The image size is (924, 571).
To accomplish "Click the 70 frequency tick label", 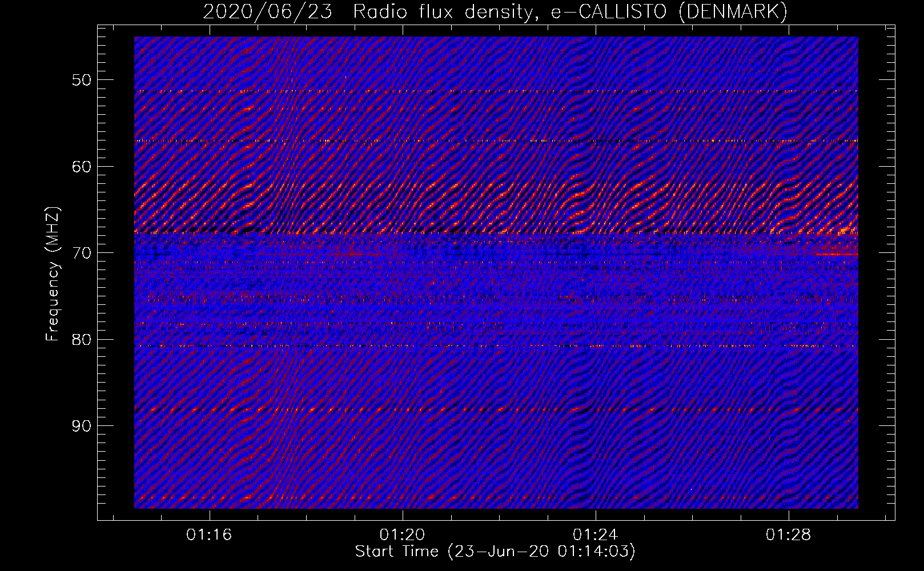I will click(81, 253).
